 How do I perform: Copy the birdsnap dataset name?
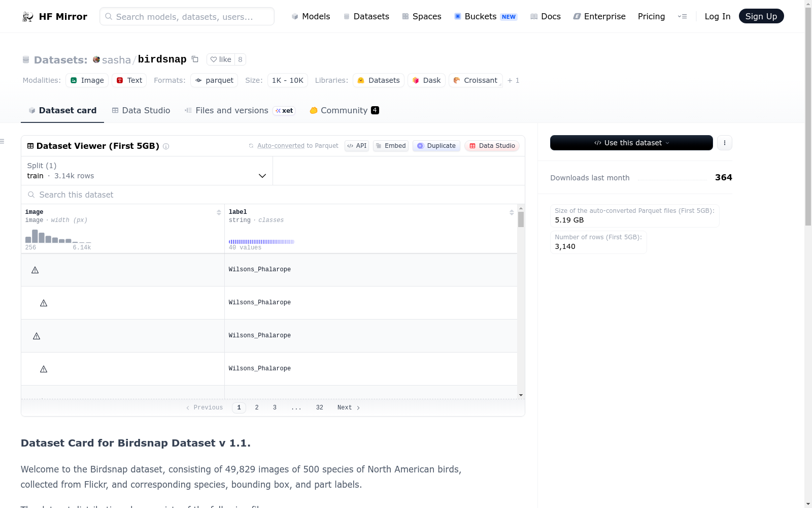(x=195, y=59)
